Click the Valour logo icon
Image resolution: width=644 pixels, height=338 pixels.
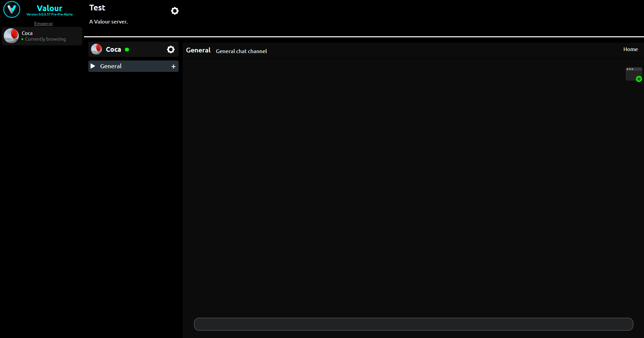click(x=12, y=9)
